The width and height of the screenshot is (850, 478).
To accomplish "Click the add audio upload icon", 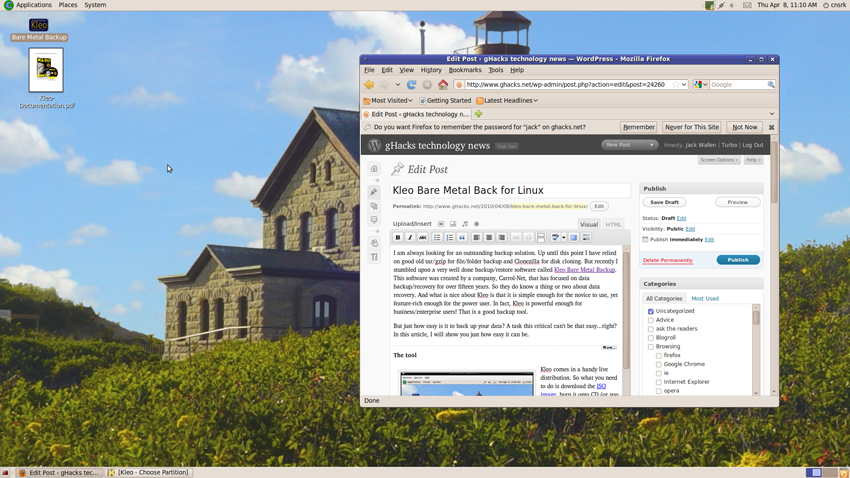I will coord(464,224).
